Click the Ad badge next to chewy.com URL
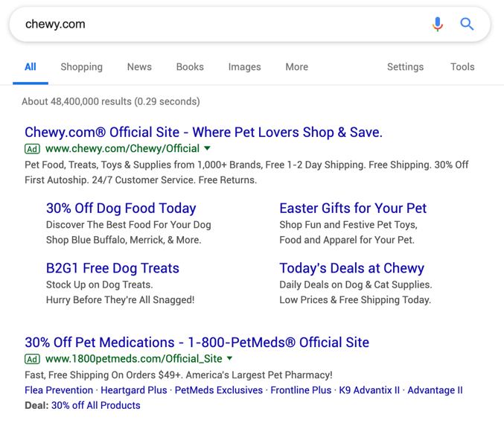 click(32, 149)
